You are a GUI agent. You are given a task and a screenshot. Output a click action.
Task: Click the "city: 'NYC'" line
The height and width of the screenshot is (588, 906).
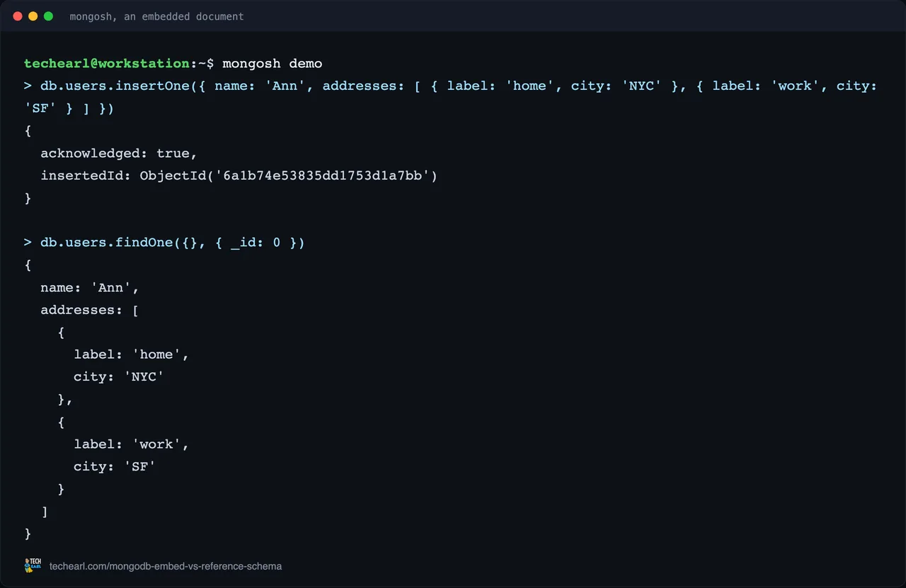(x=119, y=377)
